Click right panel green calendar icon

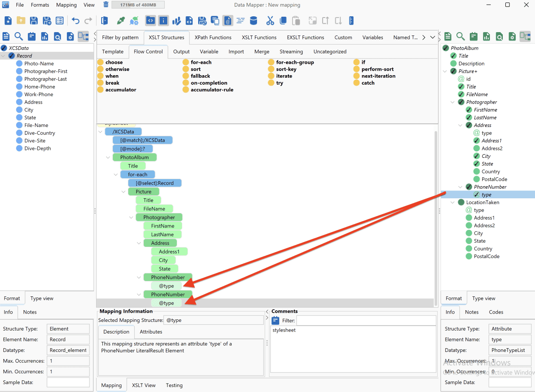[473, 36]
